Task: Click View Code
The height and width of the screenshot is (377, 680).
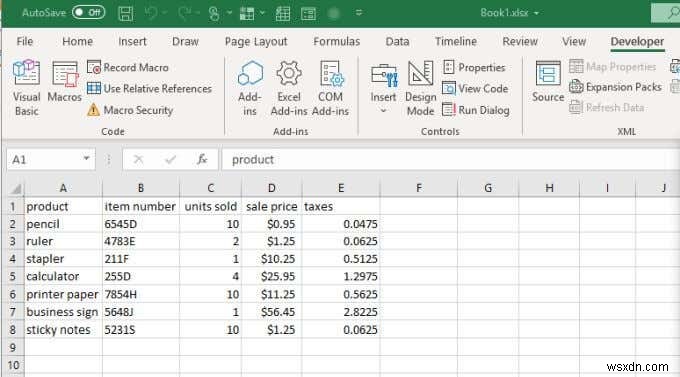Action: pos(475,89)
